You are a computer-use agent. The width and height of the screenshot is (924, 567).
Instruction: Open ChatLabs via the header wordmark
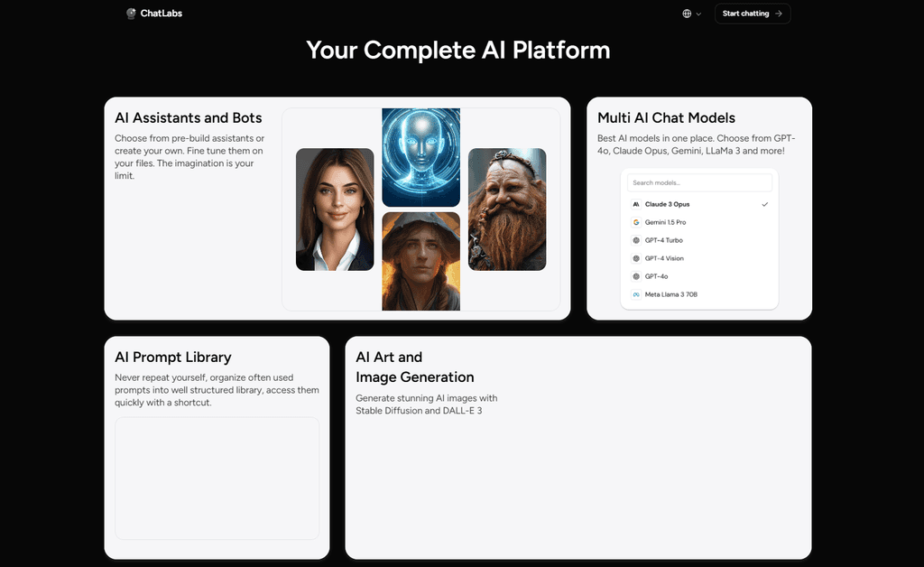click(161, 13)
